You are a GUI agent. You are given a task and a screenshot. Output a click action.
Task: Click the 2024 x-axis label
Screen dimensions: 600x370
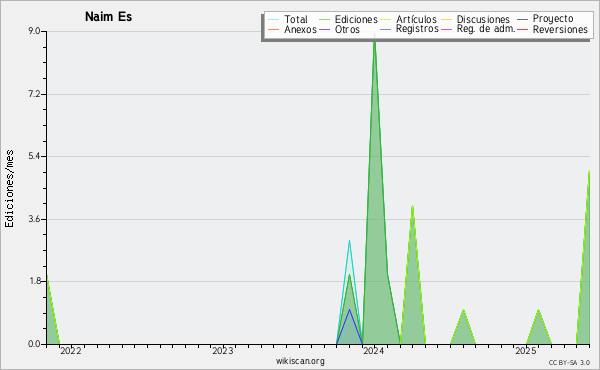(373, 351)
